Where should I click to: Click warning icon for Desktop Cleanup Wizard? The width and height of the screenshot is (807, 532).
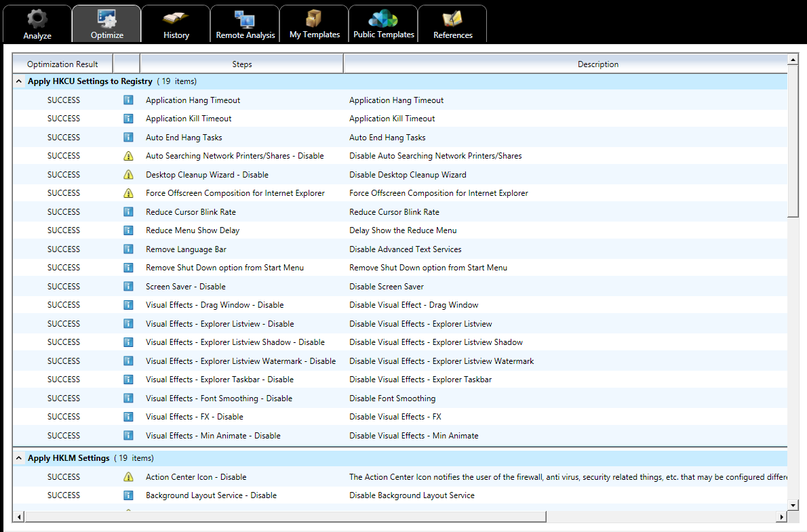[x=128, y=174]
